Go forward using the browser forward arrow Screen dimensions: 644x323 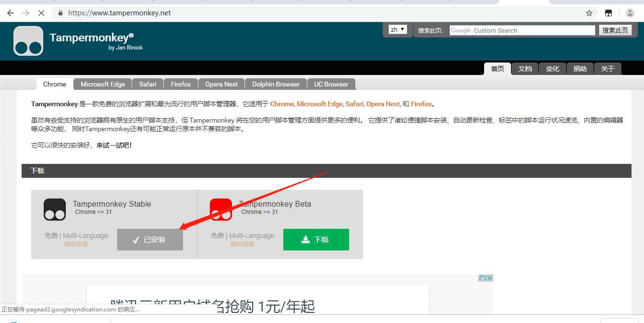point(26,13)
